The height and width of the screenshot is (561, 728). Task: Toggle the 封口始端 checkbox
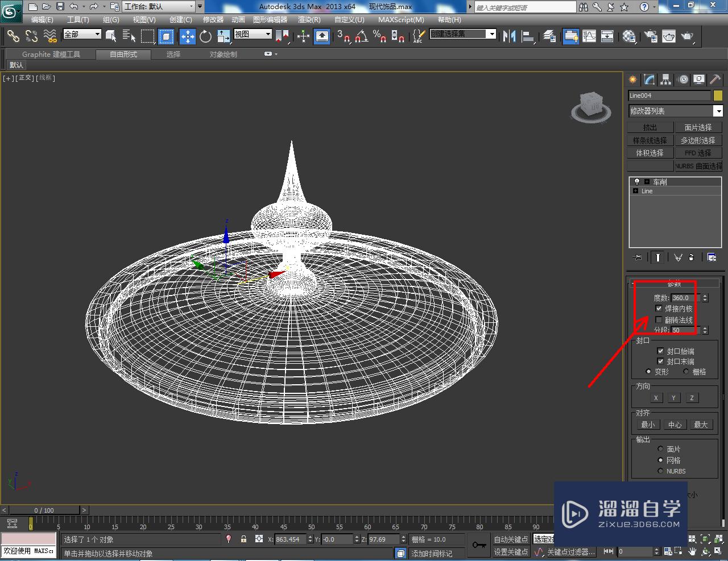point(660,351)
